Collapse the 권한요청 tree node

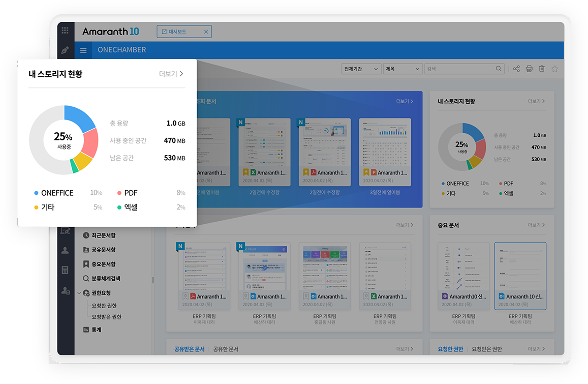pyautogui.click(x=79, y=293)
